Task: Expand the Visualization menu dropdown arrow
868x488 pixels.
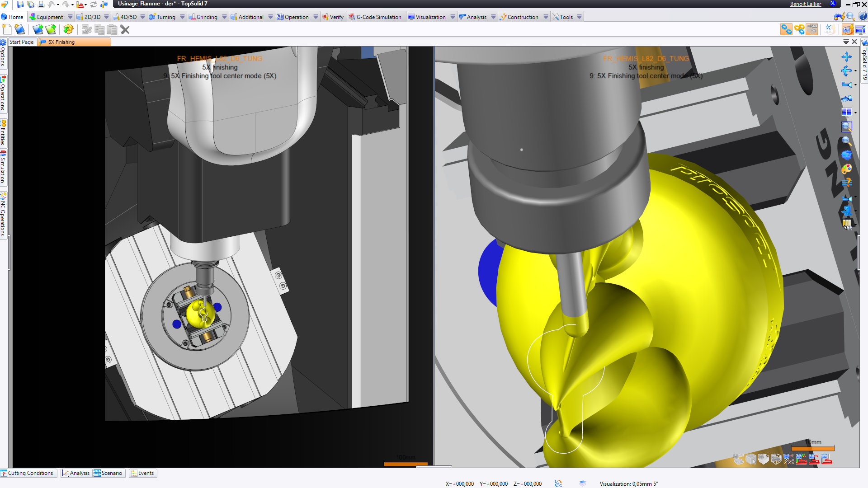Action: click(453, 17)
